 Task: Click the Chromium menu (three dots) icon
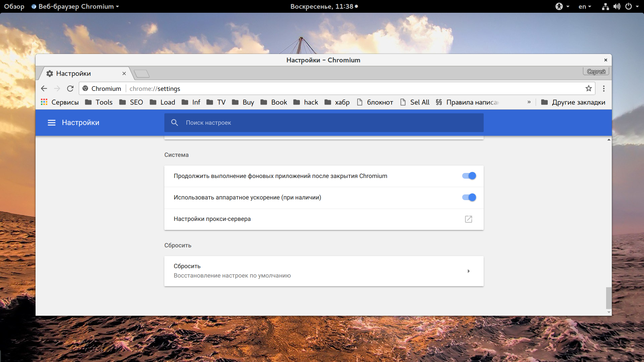603,88
